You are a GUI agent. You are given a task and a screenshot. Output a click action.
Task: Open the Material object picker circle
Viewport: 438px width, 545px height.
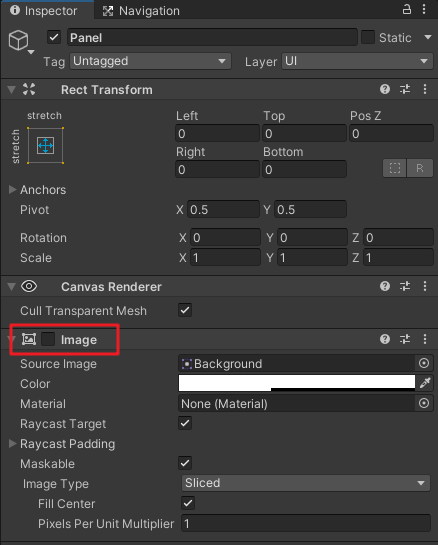[424, 404]
